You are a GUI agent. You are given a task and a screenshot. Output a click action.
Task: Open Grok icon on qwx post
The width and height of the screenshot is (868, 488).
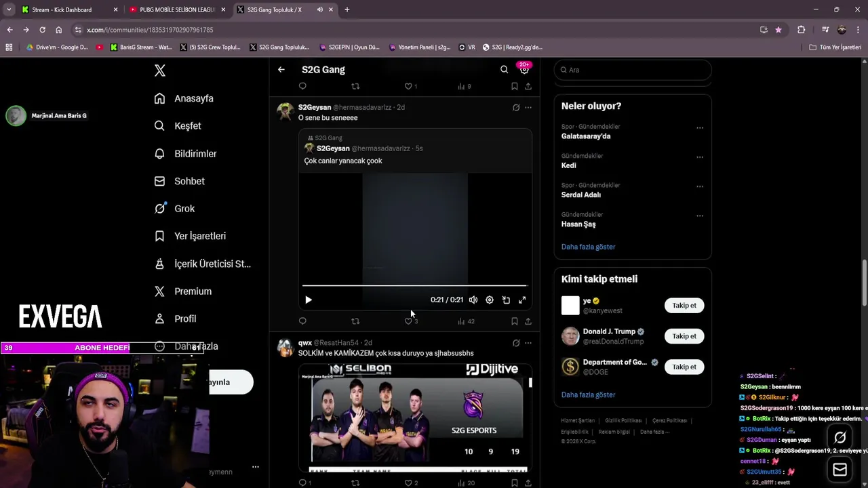click(516, 343)
